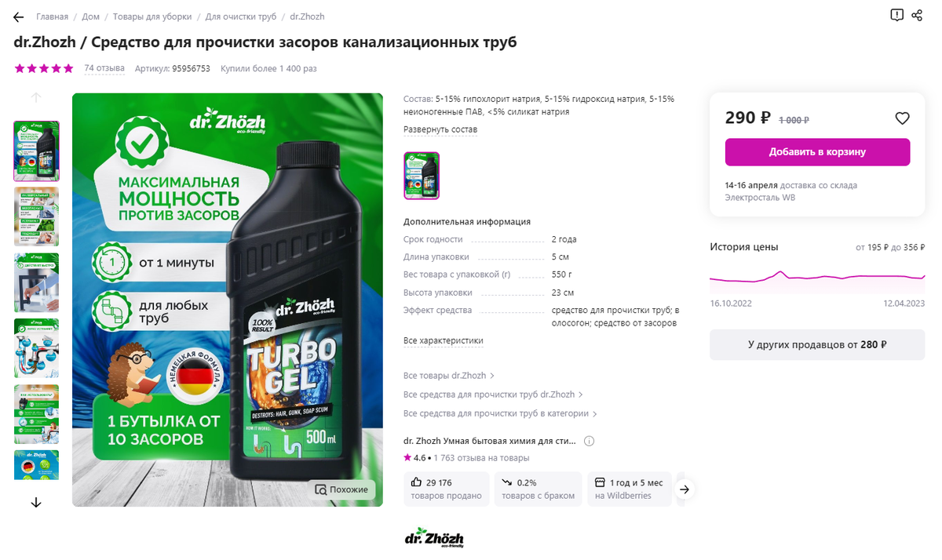Click the up arrow above thumbnails
Viewport: 942px width, 560px height.
pyautogui.click(x=36, y=98)
